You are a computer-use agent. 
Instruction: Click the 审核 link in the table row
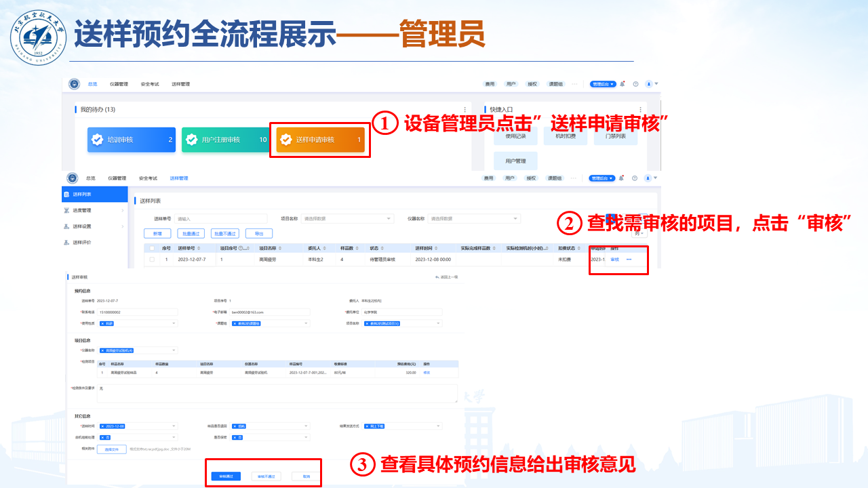coord(614,260)
